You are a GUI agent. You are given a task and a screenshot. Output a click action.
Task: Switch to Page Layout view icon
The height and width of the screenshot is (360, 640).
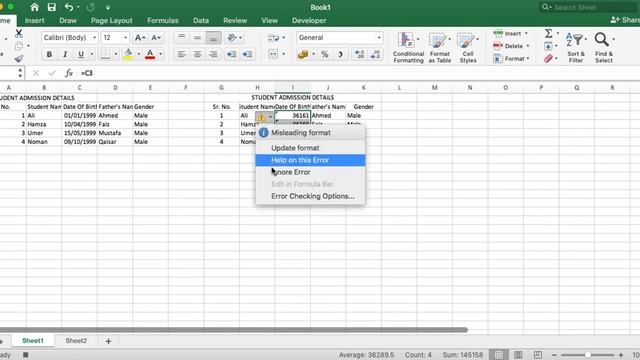click(518, 355)
